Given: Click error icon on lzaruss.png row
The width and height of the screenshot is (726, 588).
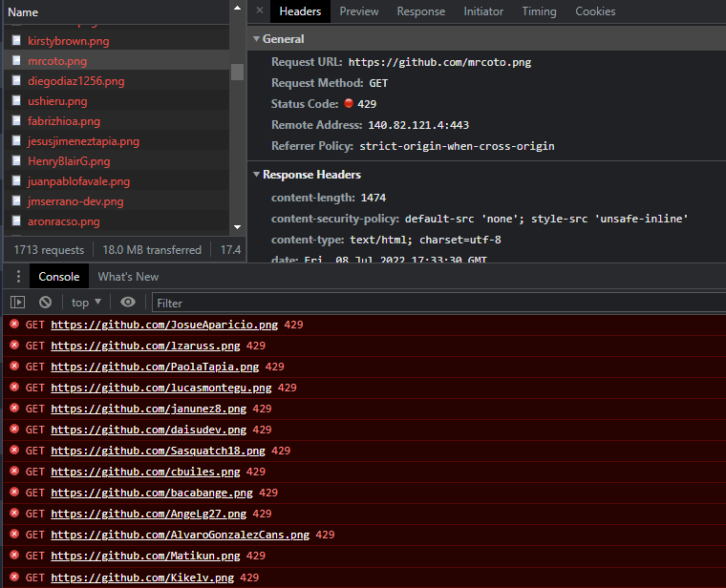Looking at the screenshot, I should (x=14, y=345).
